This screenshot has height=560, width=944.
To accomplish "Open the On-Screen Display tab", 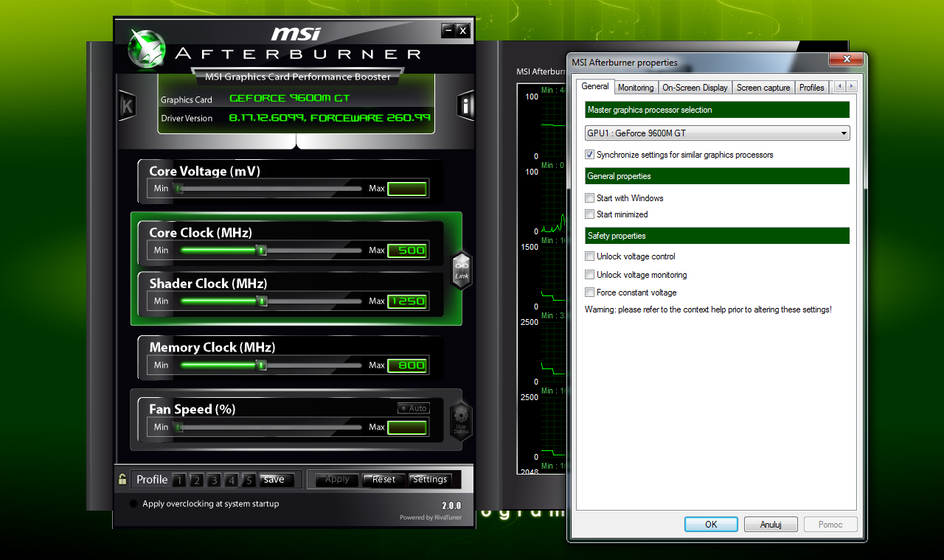I will pos(695,88).
